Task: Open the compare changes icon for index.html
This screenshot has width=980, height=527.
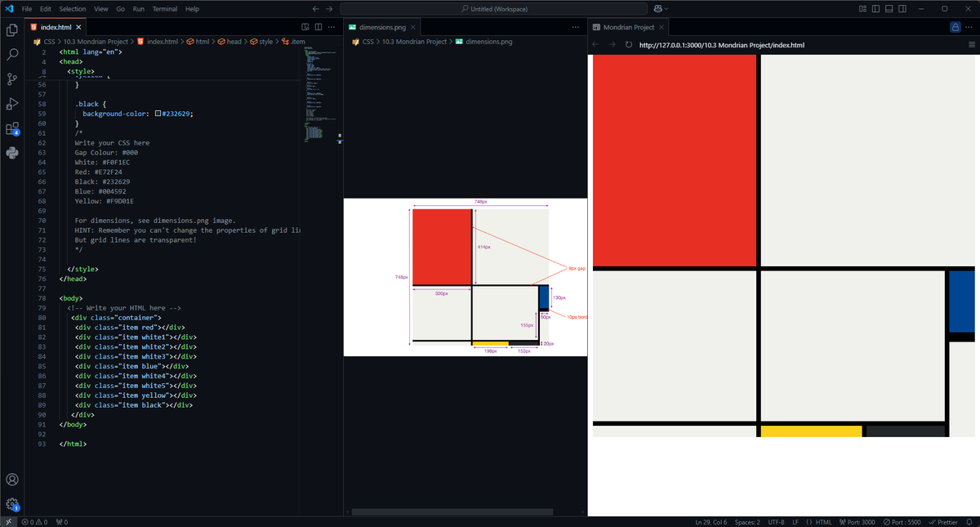Action: (x=305, y=27)
